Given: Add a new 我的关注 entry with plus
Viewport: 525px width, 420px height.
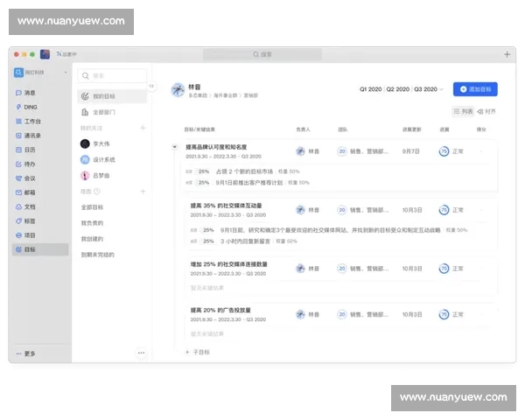Looking at the screenshot, I should pos(143,128).
